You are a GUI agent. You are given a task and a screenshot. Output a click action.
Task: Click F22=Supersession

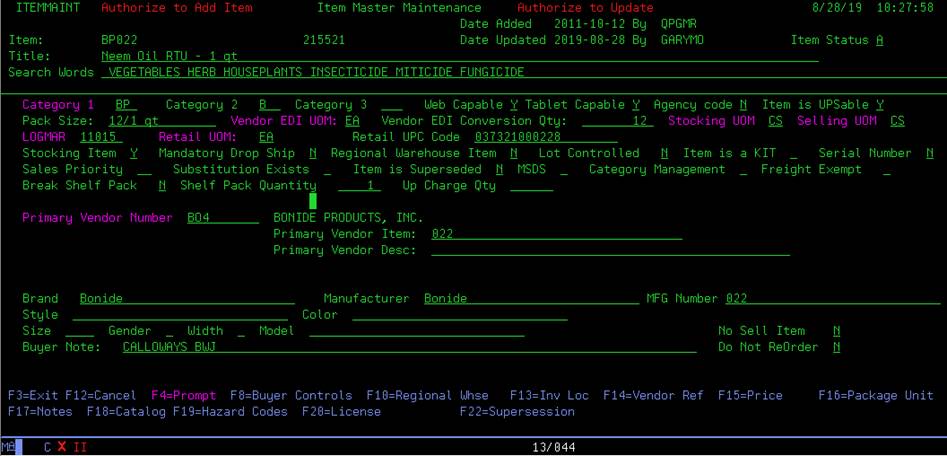click(x=517, y=411)
